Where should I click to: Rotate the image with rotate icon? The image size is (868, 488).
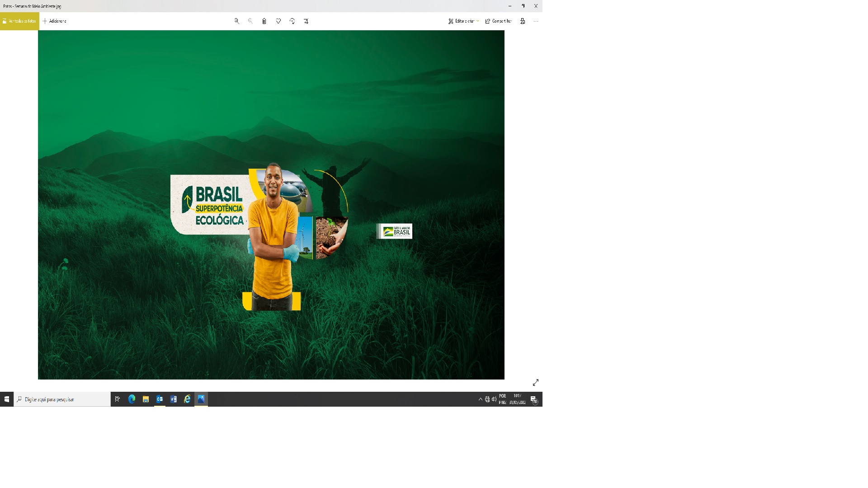click(x=292, y=21)
